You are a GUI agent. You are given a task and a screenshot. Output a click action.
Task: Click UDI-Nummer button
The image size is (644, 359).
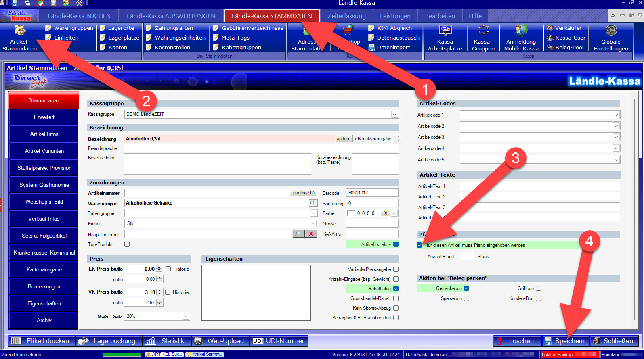pos(279,341)
